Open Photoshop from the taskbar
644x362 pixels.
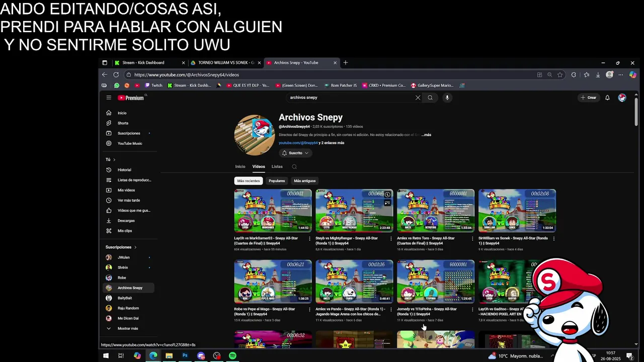tap(185, 356)
